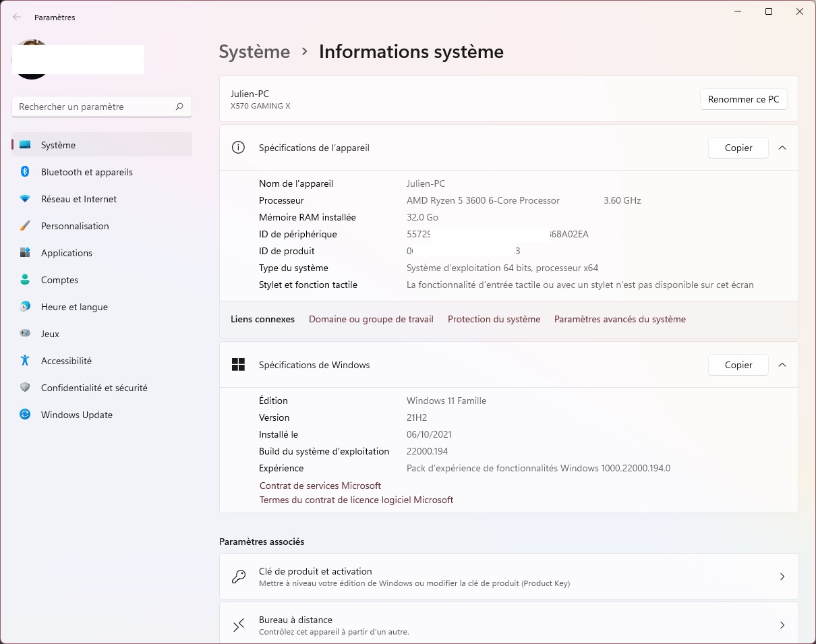Collapse the Spécifications de l'appareil section
The image size is (816, 644).
pos(782,148)
